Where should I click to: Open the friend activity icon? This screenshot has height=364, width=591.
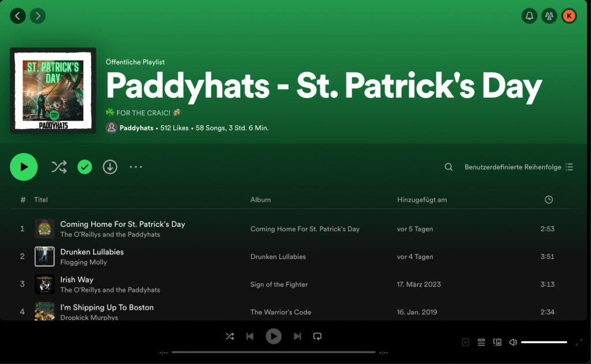(x=549, y=16)
